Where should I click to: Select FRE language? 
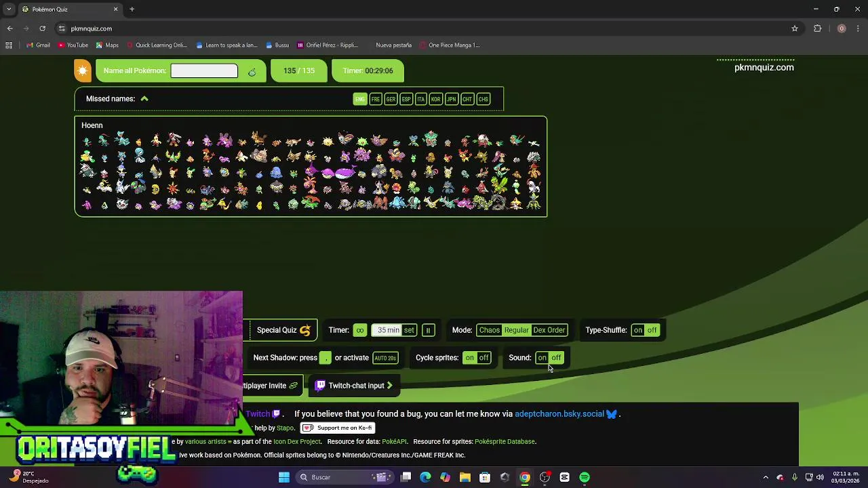click(x=376, y=99)
